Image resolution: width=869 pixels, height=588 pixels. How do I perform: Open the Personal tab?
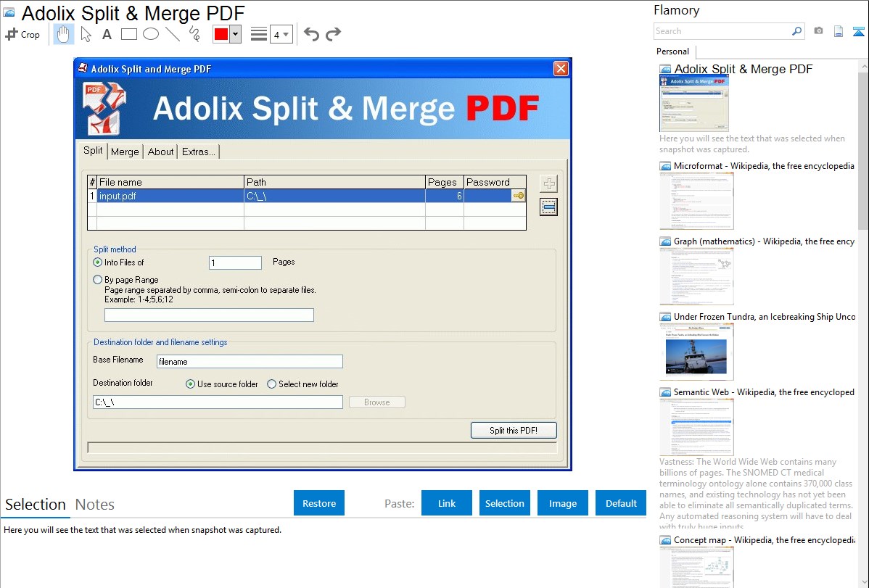pyautogui.click(x=673, y=51)
